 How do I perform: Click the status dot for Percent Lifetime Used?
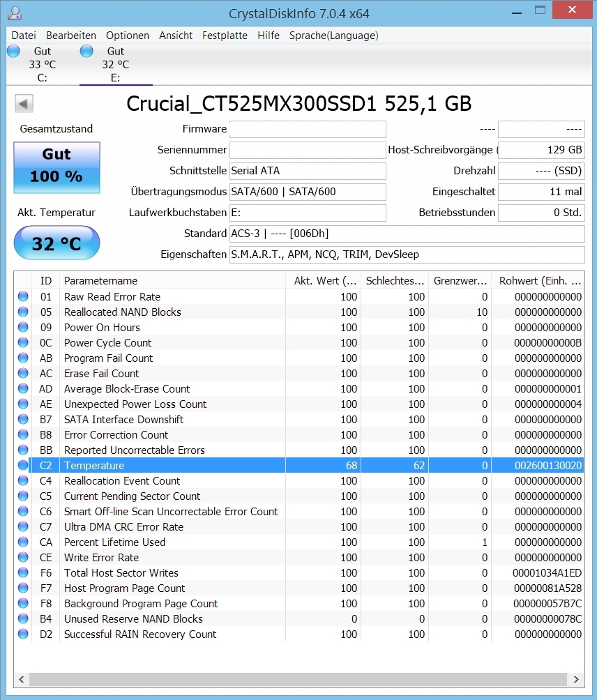click(23, 542)
